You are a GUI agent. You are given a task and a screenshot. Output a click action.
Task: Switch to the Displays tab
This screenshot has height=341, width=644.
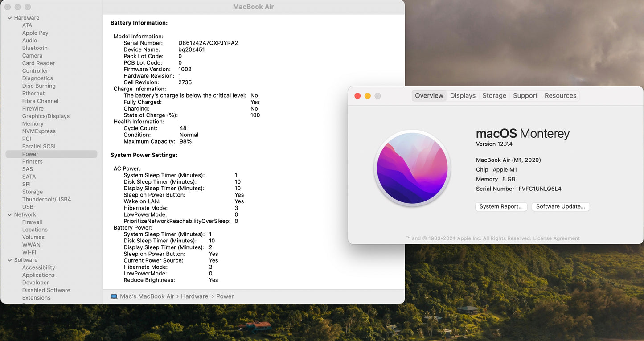click(x=463, y=96)
